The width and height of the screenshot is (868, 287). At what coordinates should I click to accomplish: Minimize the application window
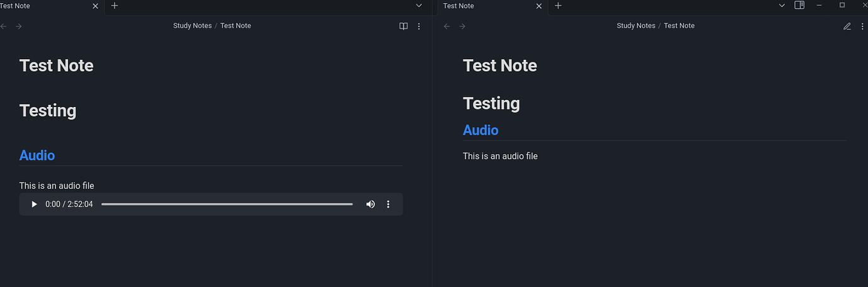pos(820,5)
